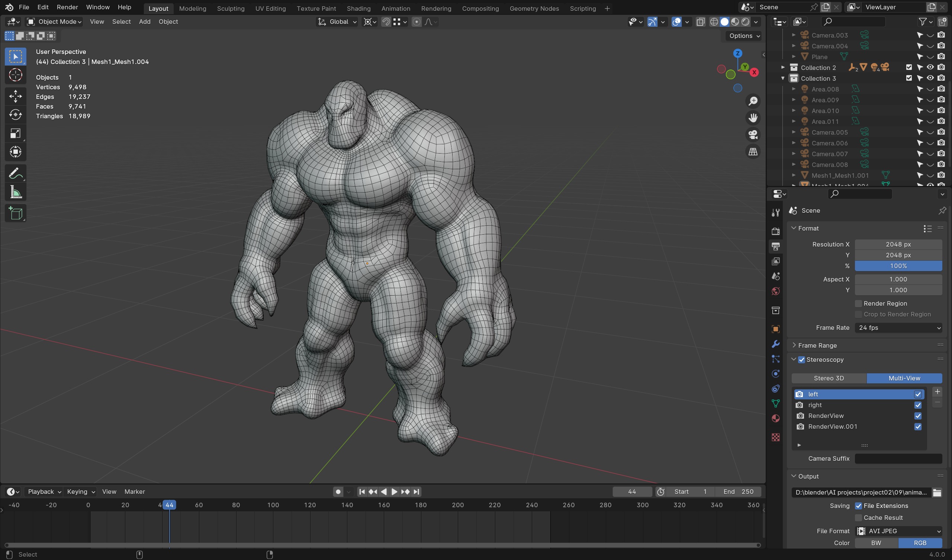952x560 pixels.
Task: Select the Stereo 3D mode button
Action: pyautogui.click(x=829, y=378)
